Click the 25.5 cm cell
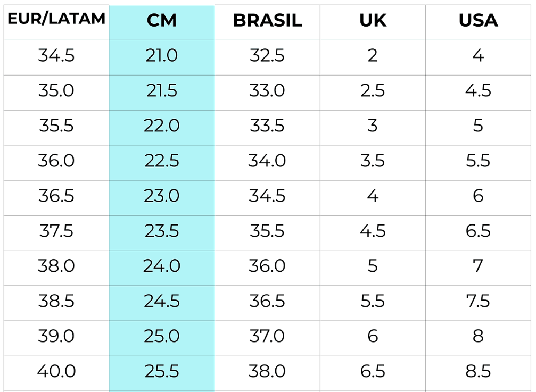The image size is (536, 392). tap(161, 371)
